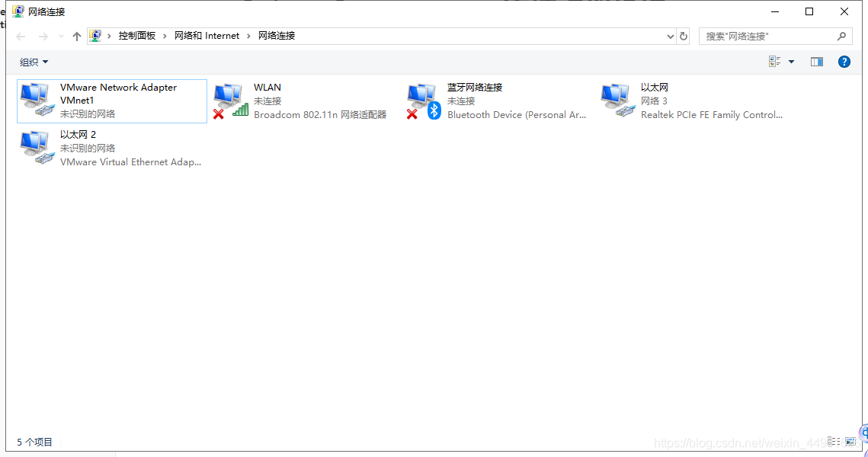
Task: Select the 蓝牙网络连接 Bluetooth adapter icon
Action: click(x=424, y=100)
